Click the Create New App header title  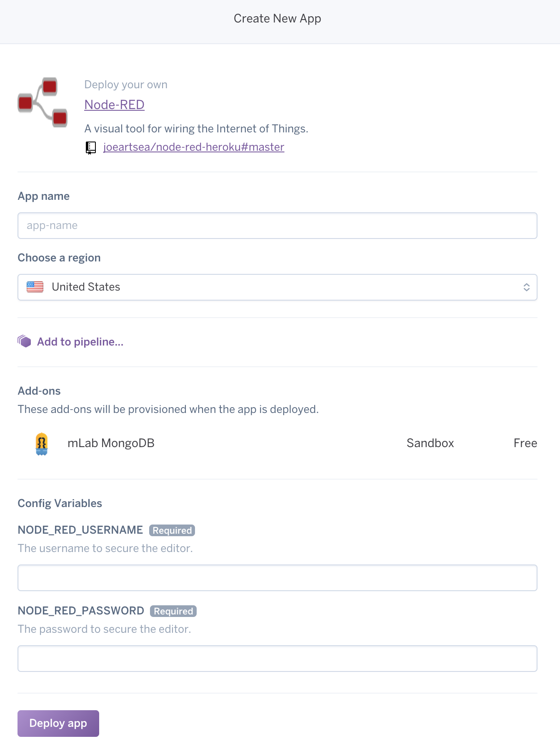[277, 19]
